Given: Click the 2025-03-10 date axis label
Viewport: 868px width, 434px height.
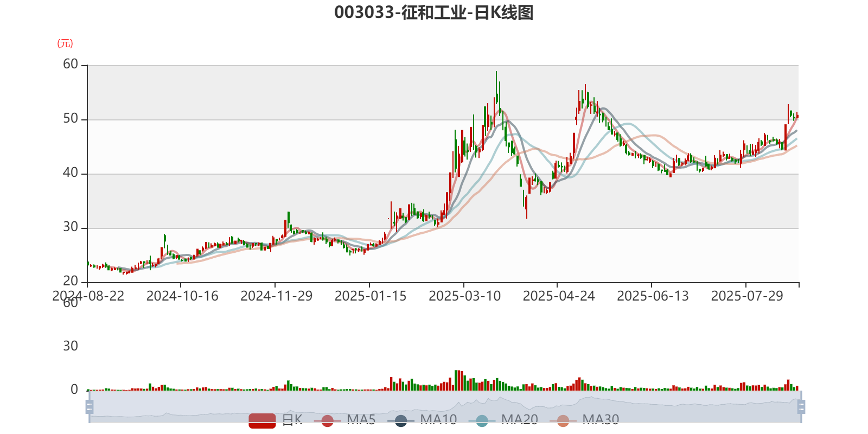Looking at the screenshot, I should point(464,296).
